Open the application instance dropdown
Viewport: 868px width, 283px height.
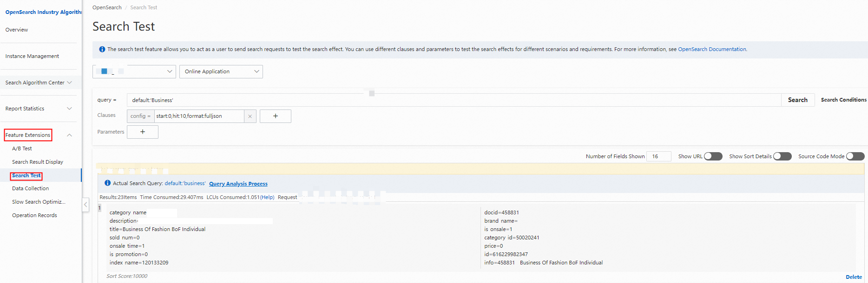click(134, 71)
